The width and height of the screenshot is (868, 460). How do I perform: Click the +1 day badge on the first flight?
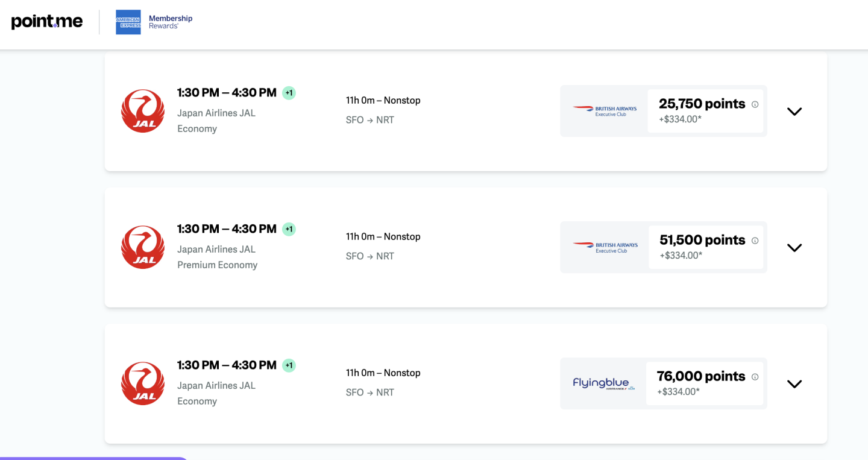pyautogui.click(x=289, y=93)
